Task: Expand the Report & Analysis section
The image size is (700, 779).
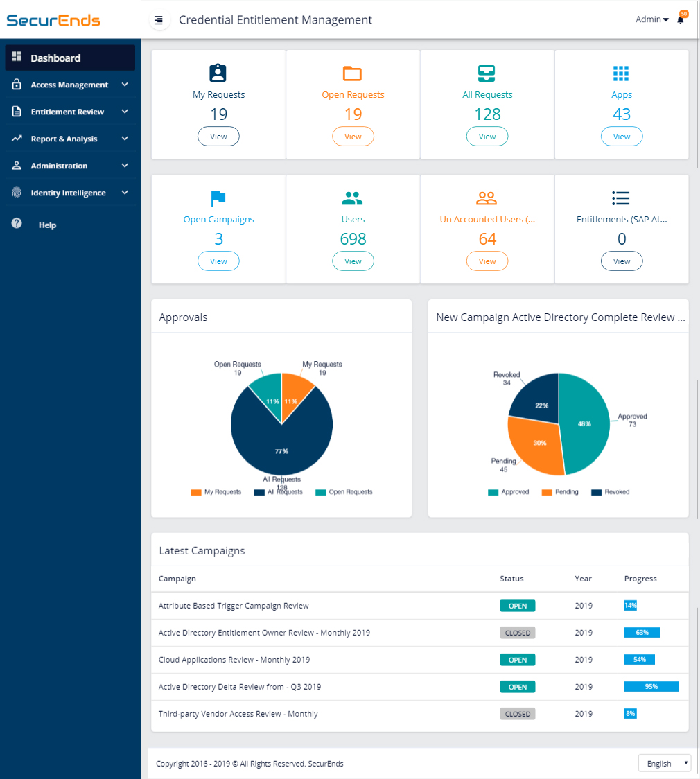Action: (x=69, y=138)
